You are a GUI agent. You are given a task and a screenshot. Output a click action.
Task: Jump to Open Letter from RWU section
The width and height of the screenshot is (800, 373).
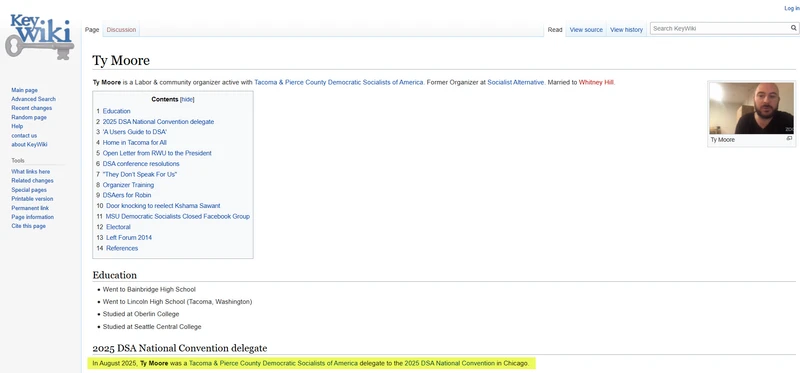pyautogui.click(x=157, y=153)
